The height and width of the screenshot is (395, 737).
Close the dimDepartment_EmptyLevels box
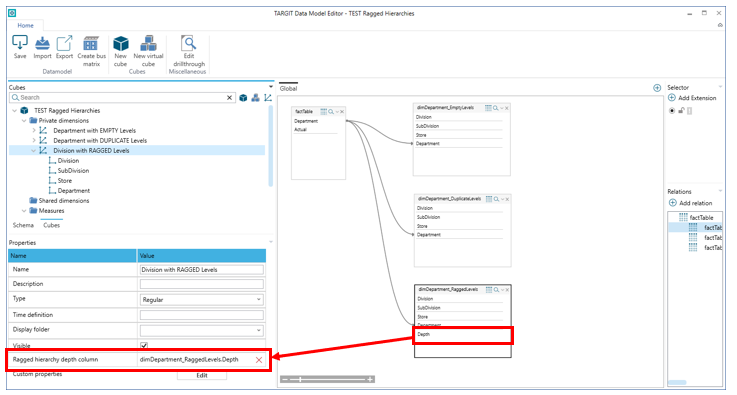(x=507, y=108)
